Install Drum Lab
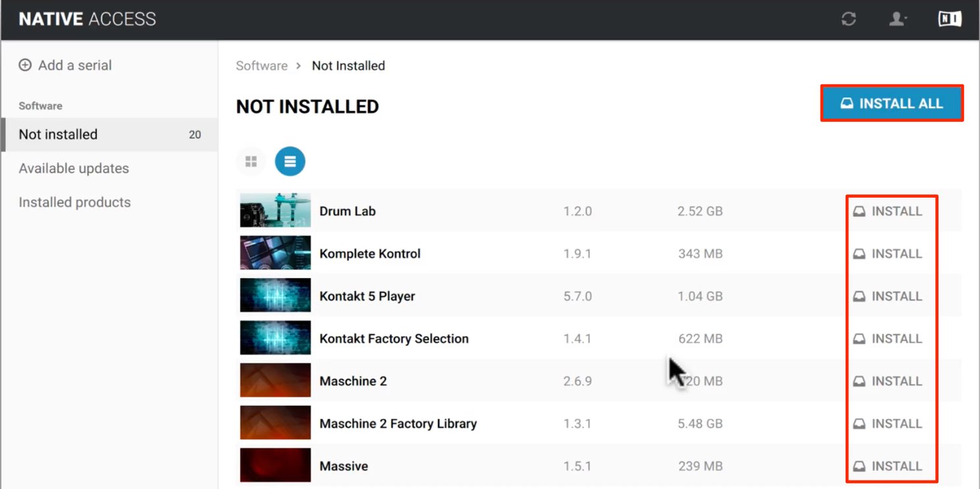This screenshot has height=489, width=980. (x=888, y=212)
